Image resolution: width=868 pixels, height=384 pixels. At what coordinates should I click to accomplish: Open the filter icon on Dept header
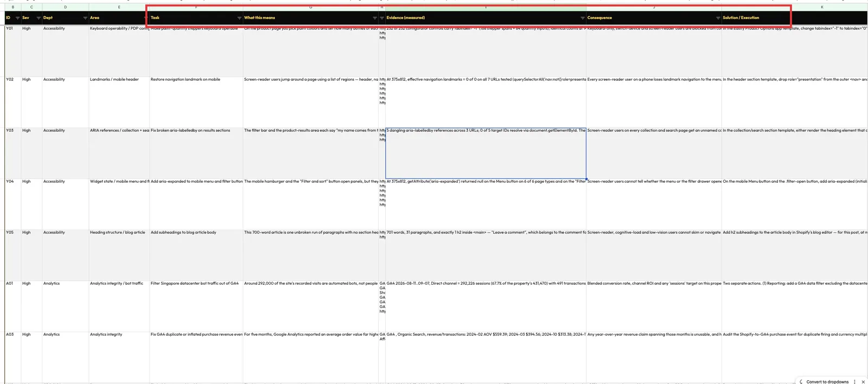point(85,18)
